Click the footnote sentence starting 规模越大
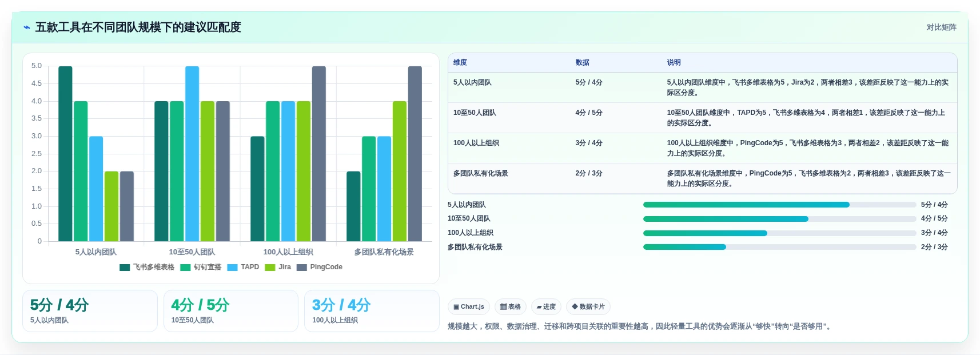 (640, 326)
